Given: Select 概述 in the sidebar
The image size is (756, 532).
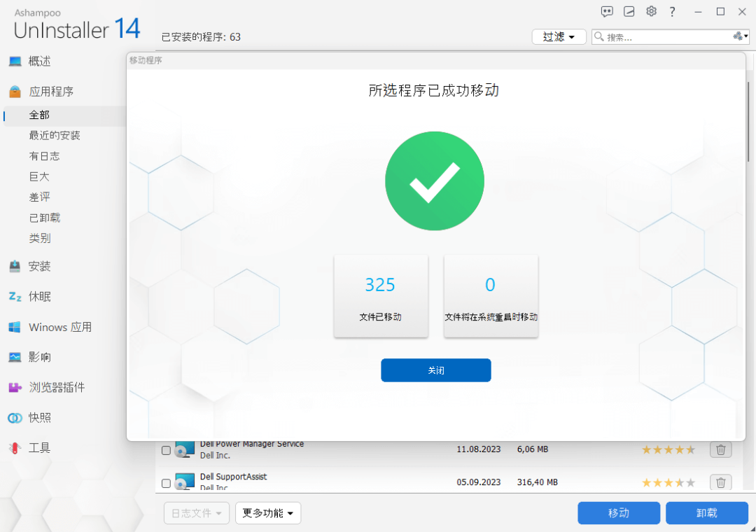Looking at the screenshot, I should [39, 62].
